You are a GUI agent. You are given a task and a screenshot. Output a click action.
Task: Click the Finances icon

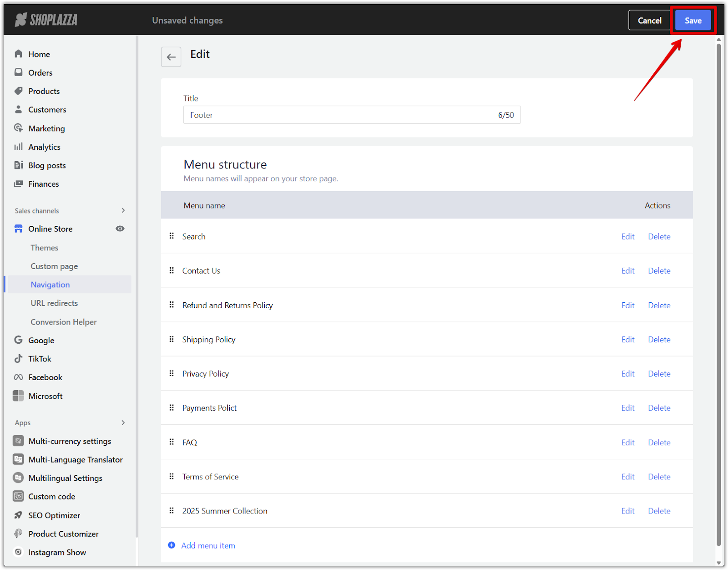click(x=18, y=183)
